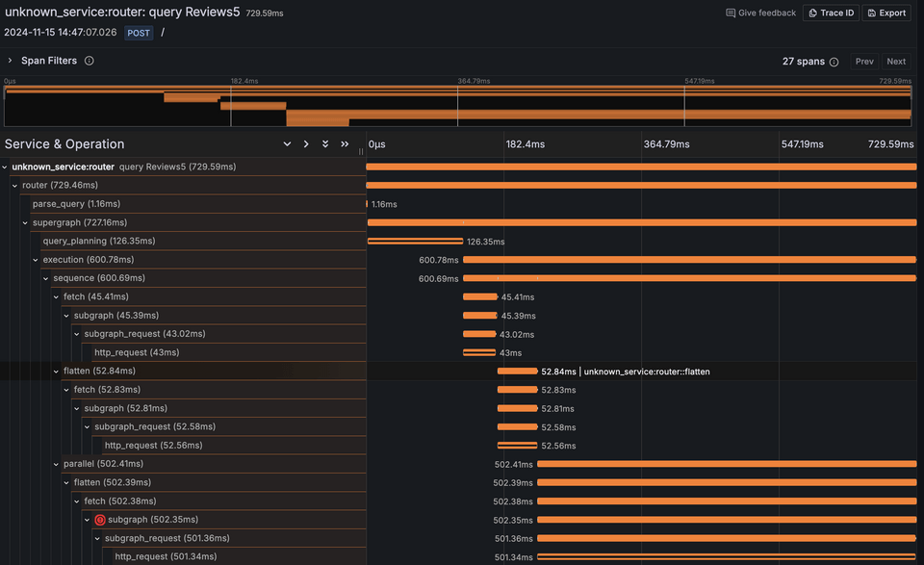Click the trace minimap overview graph
924x565 pixels.
(458, 106)
